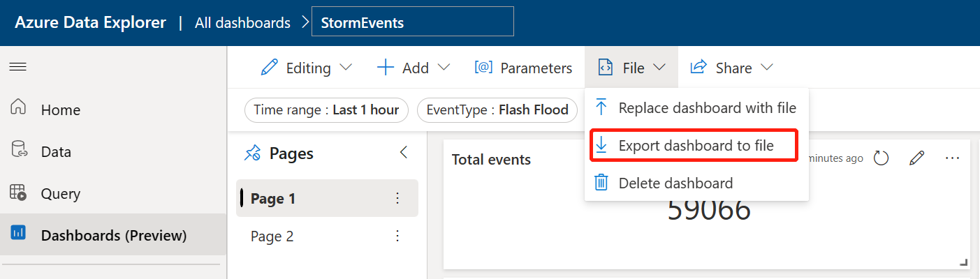Click the Home house icon
This screenshot has width=980, height=279.
click(x=19, y=107)
